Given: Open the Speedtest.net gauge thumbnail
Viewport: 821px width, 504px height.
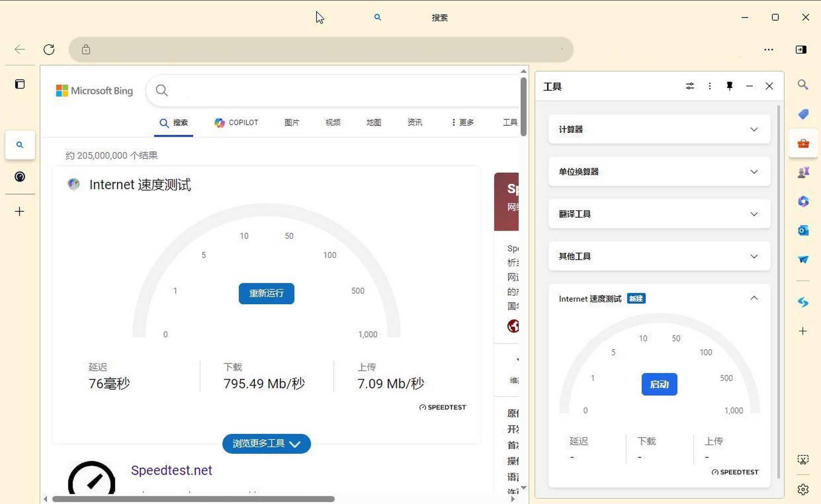Looking at the screenshot, I should 91,478.
